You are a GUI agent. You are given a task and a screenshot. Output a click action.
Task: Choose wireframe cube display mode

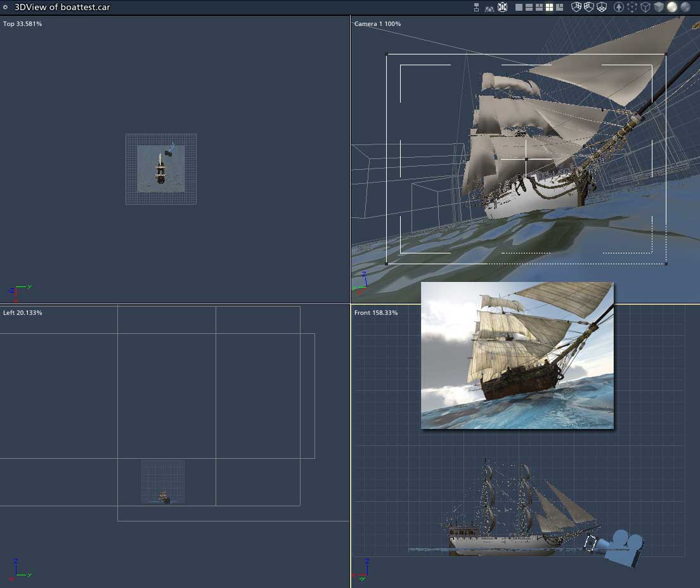click(x=645, y=8)
